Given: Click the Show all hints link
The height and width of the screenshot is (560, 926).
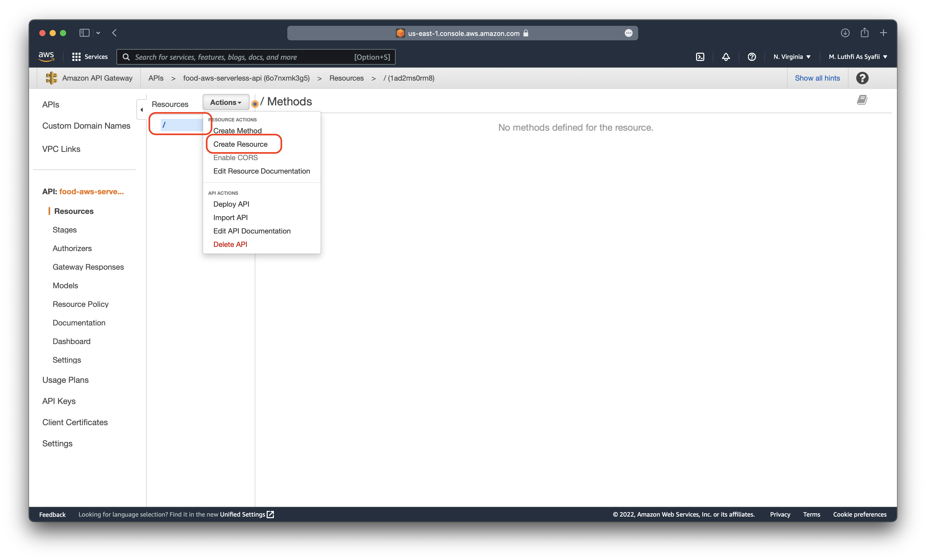Looking at the screenshot, I should pos(817,78).
